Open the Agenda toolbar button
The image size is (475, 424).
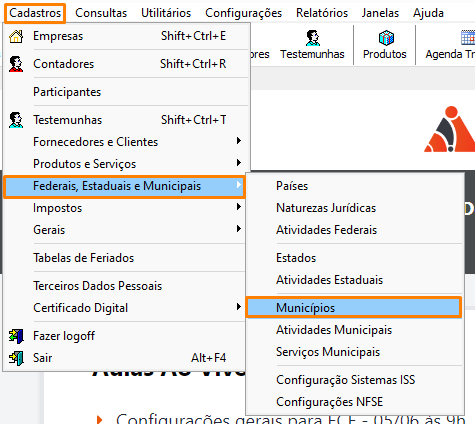(x=450, y=45)
